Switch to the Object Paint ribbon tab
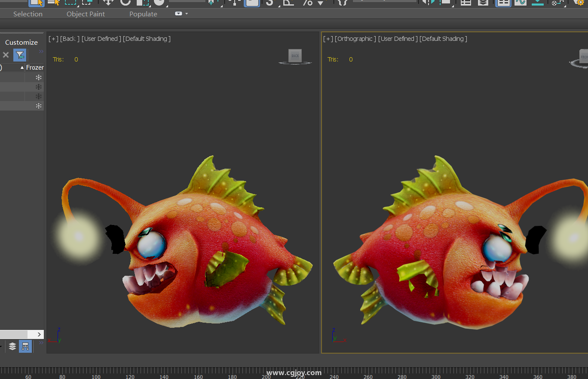Image resolution: width=588 pixels, height=379 pixels. [x=86, y=14]
